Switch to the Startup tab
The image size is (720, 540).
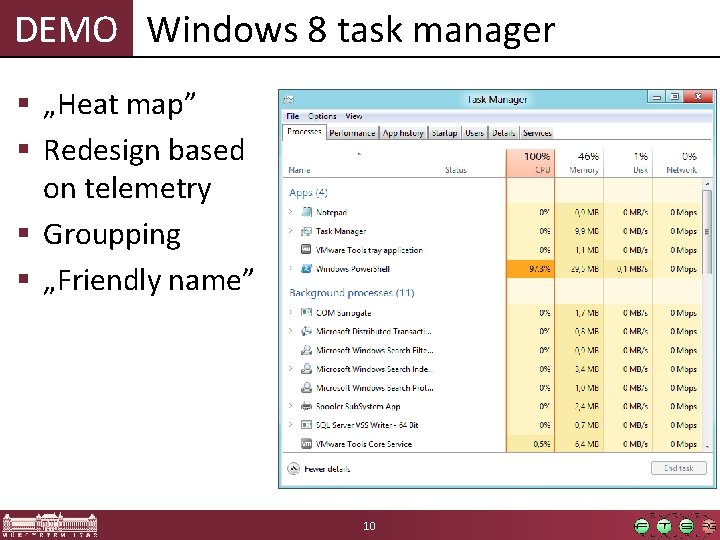(x=444, y=133)
